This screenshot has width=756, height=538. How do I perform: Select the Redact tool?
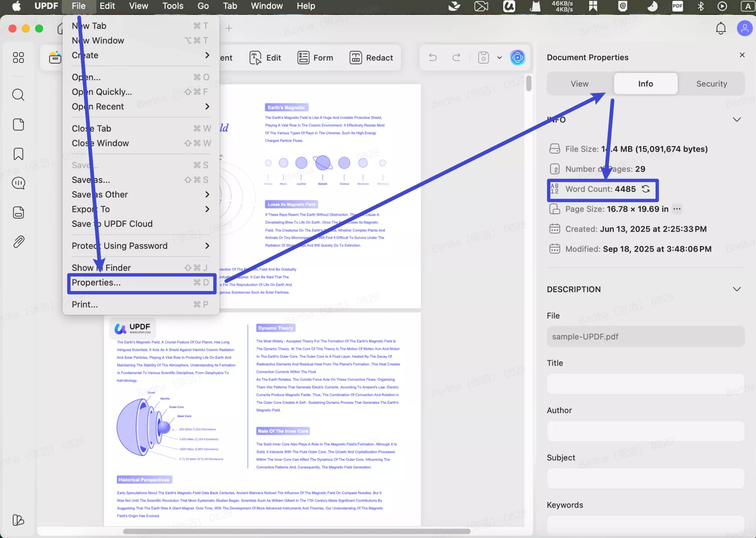tap(371, 57)
